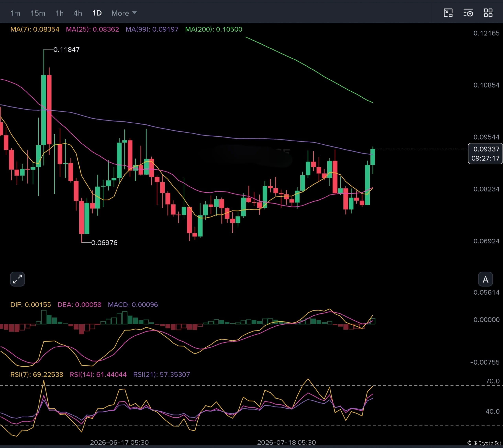Viewport: 503px width, 448px height.
Task: Click the high price marker 0.11847
Action: (x=66, y=49)
